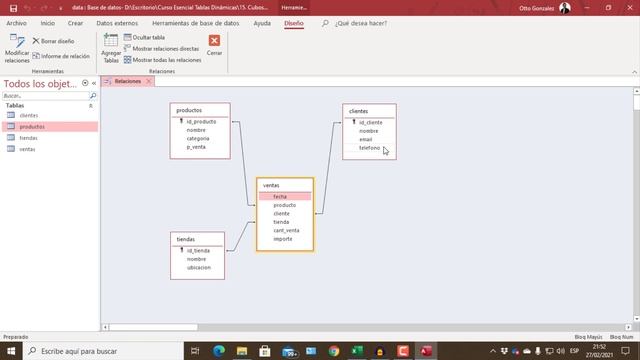This screenshot has height=360, width=640.
Task: Click the Modificar relaciones icon
Action: tap(17, 48)
